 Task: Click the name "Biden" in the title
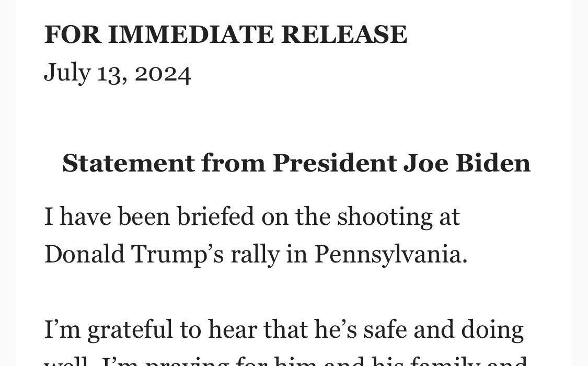point(493,164)
